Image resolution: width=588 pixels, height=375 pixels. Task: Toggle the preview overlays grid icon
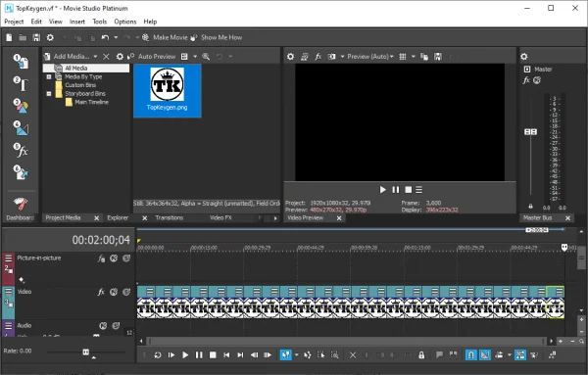point(403,57)
